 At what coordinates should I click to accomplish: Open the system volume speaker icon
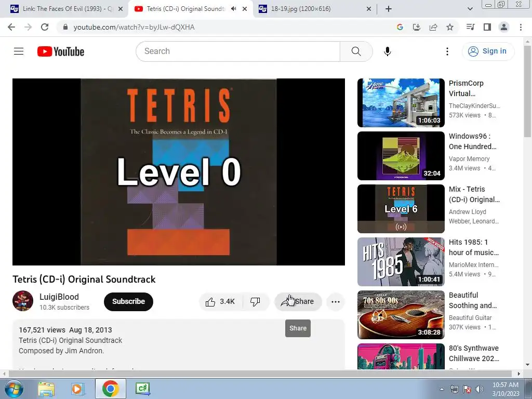click(x=480, y=389)
